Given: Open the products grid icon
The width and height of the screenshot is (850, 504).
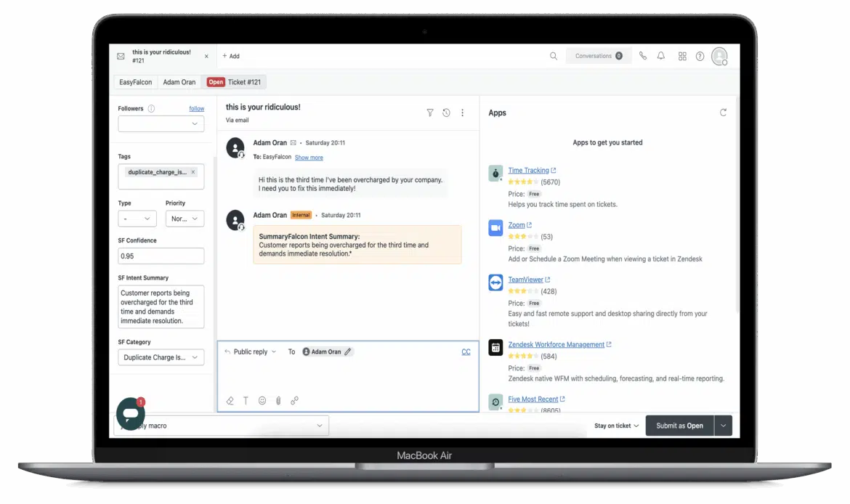Looking at the screenshot, I should (x=682, y=56).
